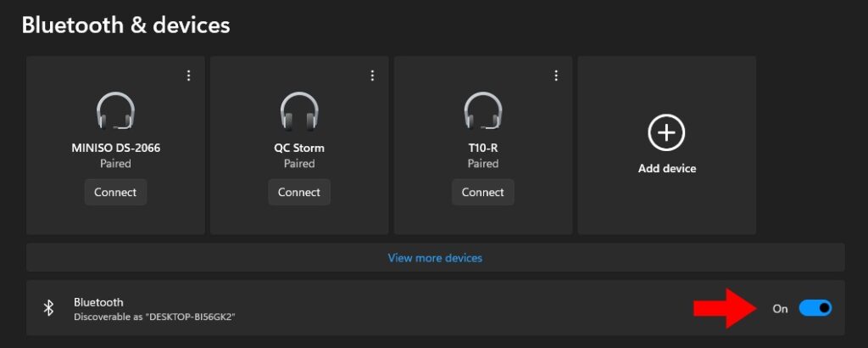Viewport: 868px width, 348px height.
Task: Click View more devices link
Action: coord(435,257)
